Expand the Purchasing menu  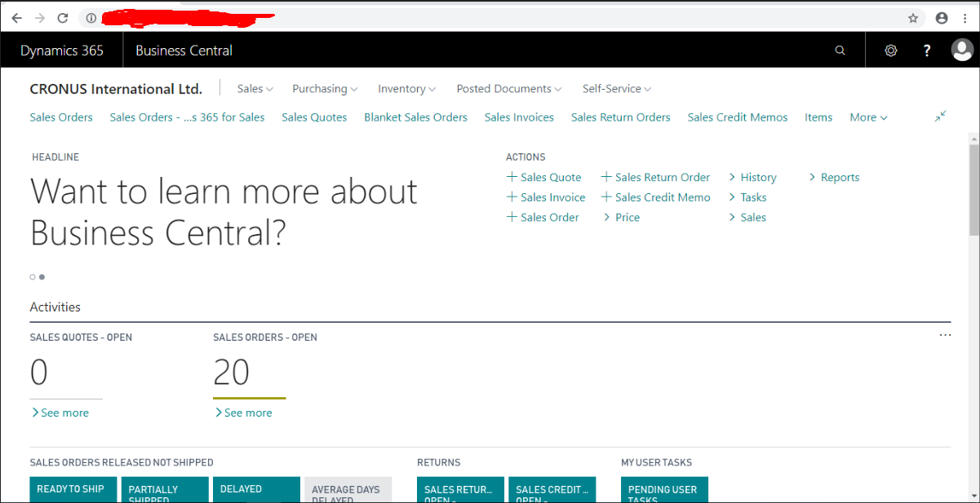coord(325,89)
